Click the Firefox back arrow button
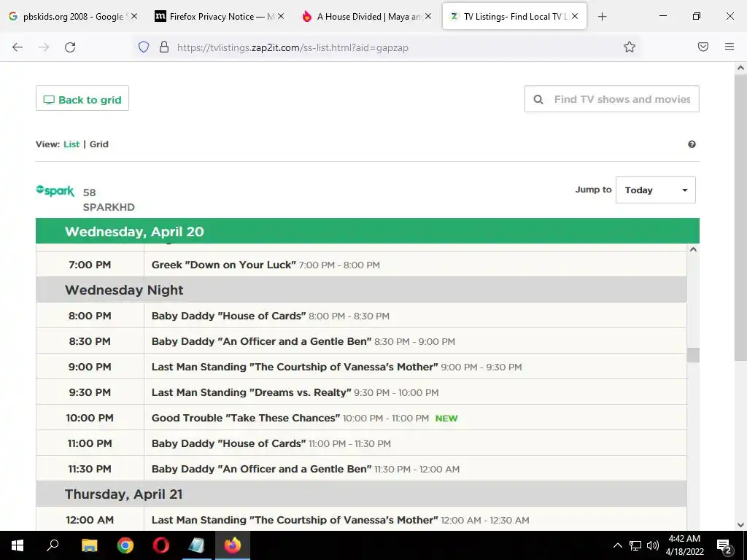 pyautogui.click(x=18, y=47)
